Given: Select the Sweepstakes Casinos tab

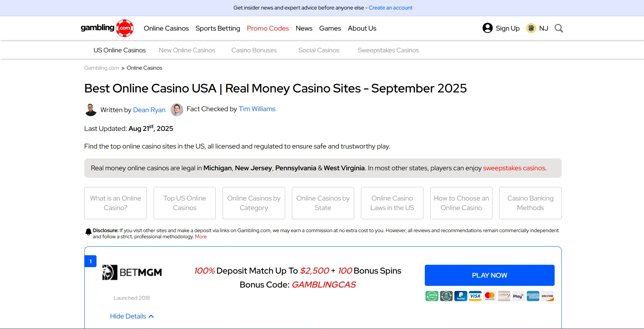Looking at the screenshot, I should pos(388,50).
